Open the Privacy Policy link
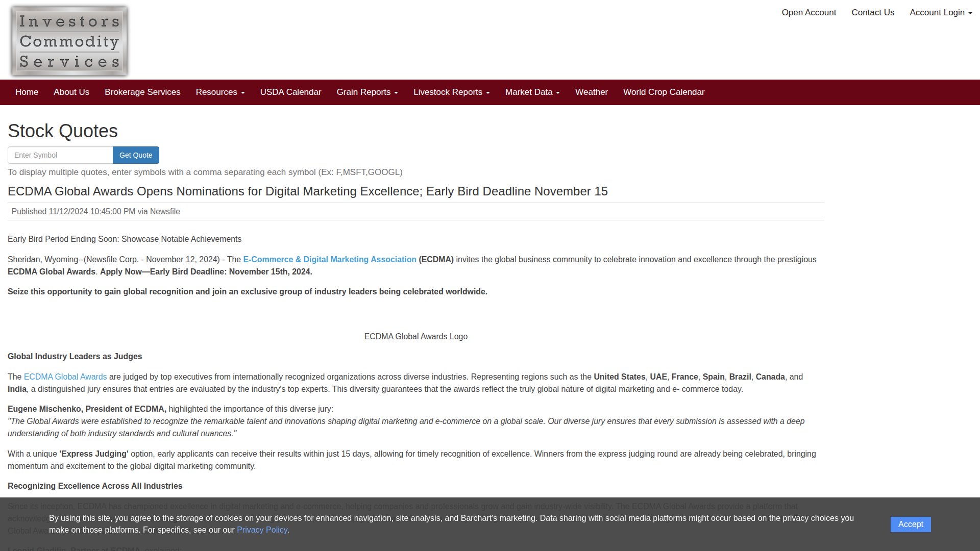Viewport: 980px width, 551px height. coord(262,530)
